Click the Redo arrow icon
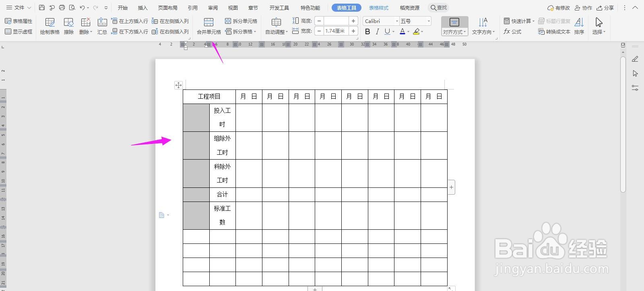This screenshot has width=644, height=291. [x=95, y=8]
